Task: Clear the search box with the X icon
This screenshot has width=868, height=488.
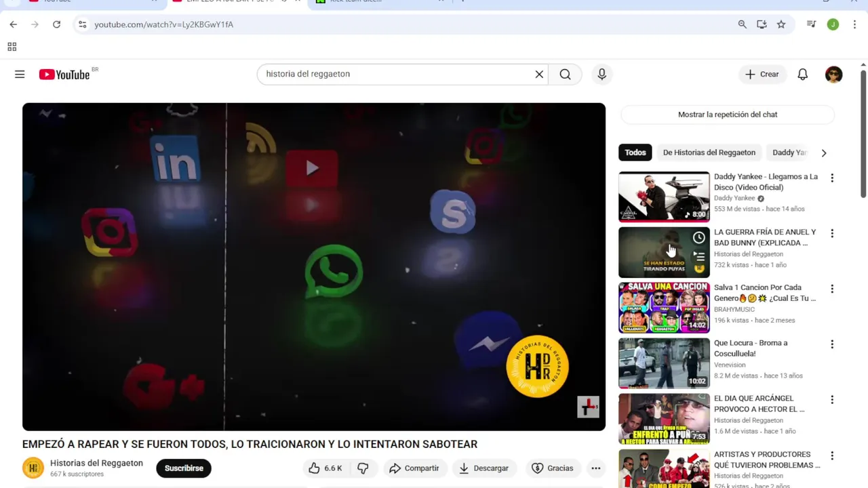Action: 539,75
